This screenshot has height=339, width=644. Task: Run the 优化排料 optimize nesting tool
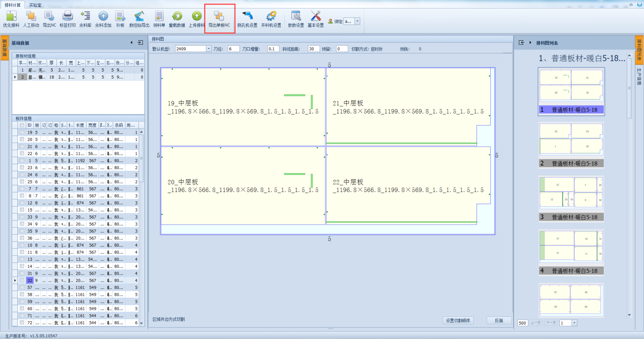click(x=11, y=19)
